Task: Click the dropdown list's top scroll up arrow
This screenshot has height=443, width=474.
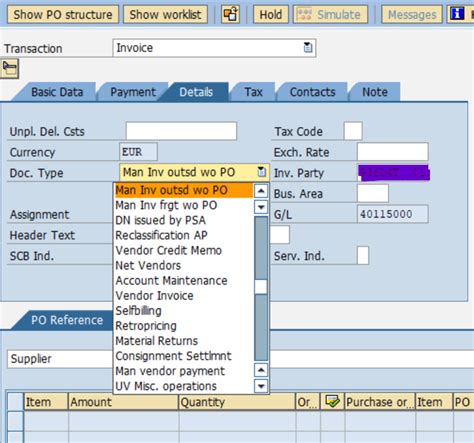Action: click(261, 191)
